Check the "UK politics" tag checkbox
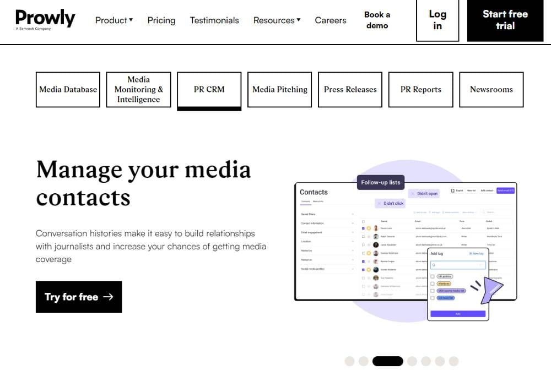The image size is (551, 392). [x=432, y=276]
